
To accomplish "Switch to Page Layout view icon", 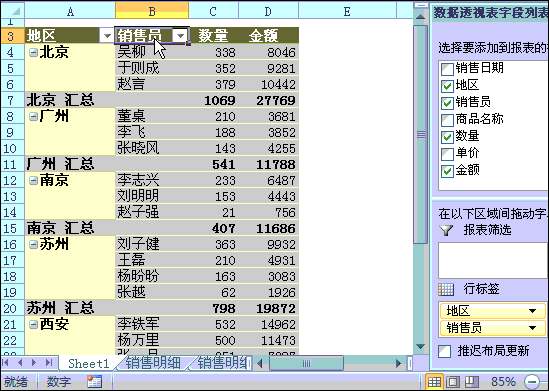I will tap(453, 382).
